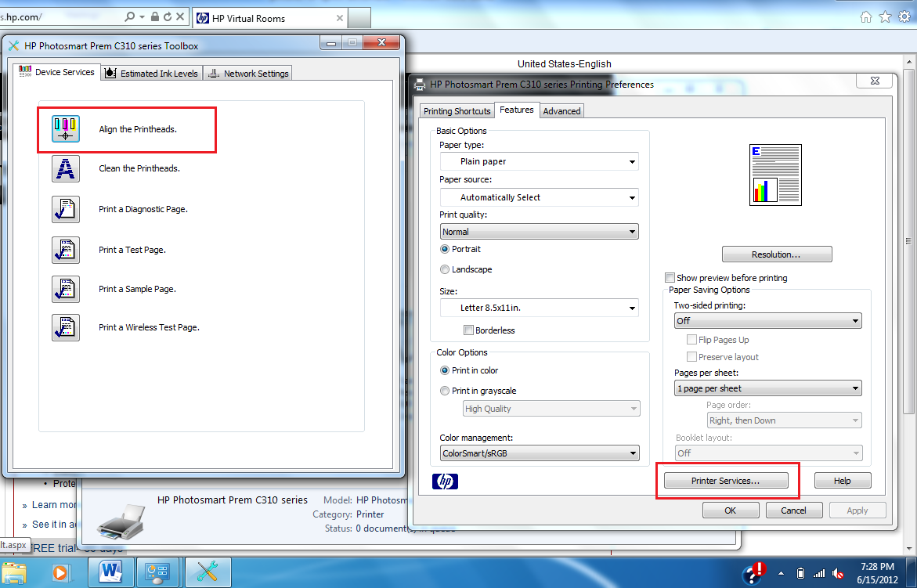This screenshot has height=588, width=917.
Task: Click the Print a Diagnostic Page icon
Action: point(66,209)
